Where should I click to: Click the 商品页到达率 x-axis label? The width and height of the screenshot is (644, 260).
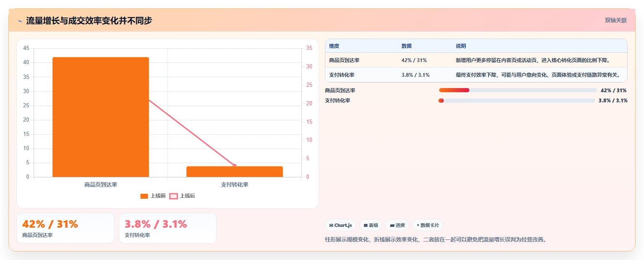click(x=101, y=185)
